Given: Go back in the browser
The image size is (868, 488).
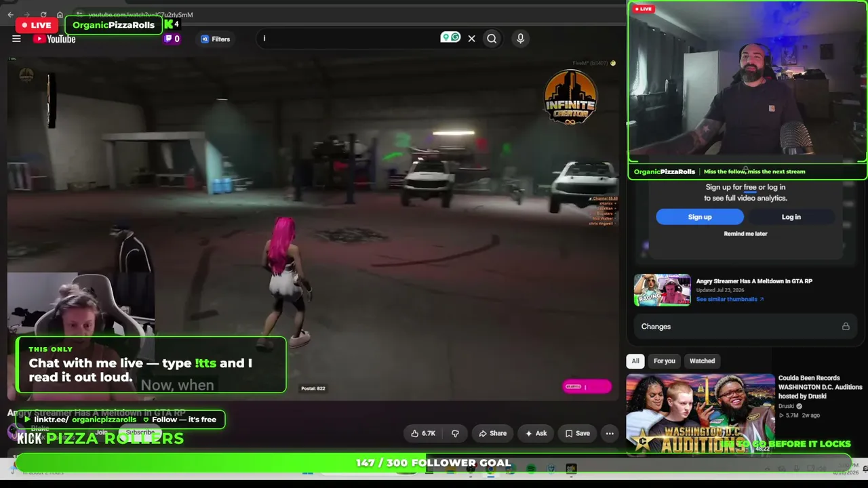Looking at the screenshot, I should point(10,14).
